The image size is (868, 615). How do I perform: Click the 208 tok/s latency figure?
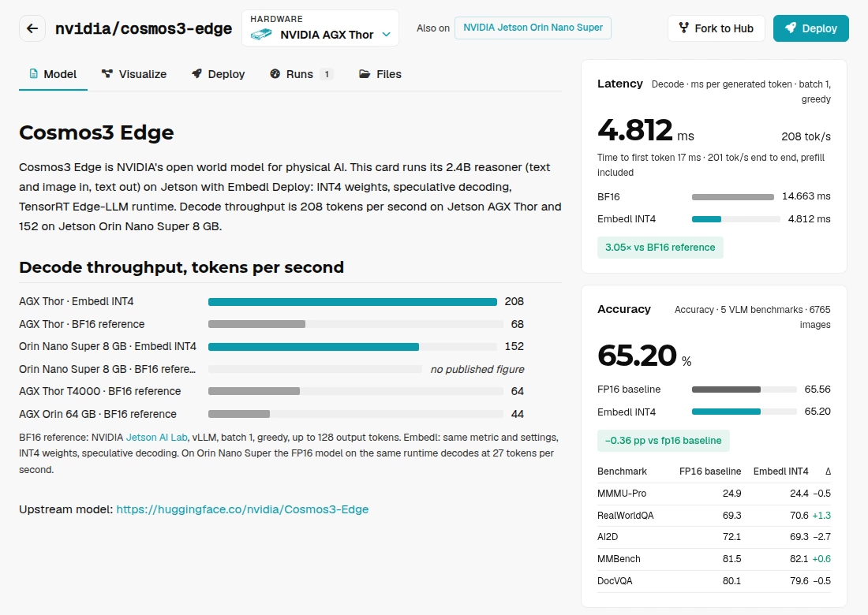point(806,136)
